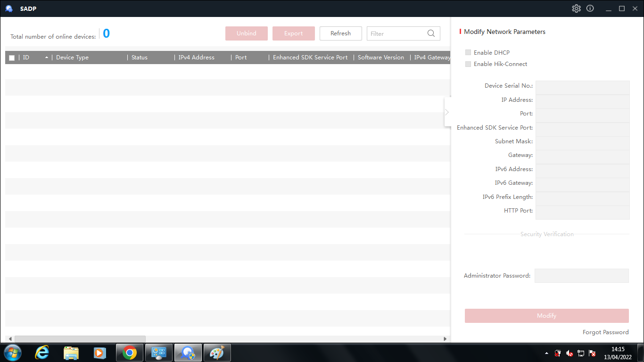Launch Internet Explorer from the taskbar

point(42,353)
